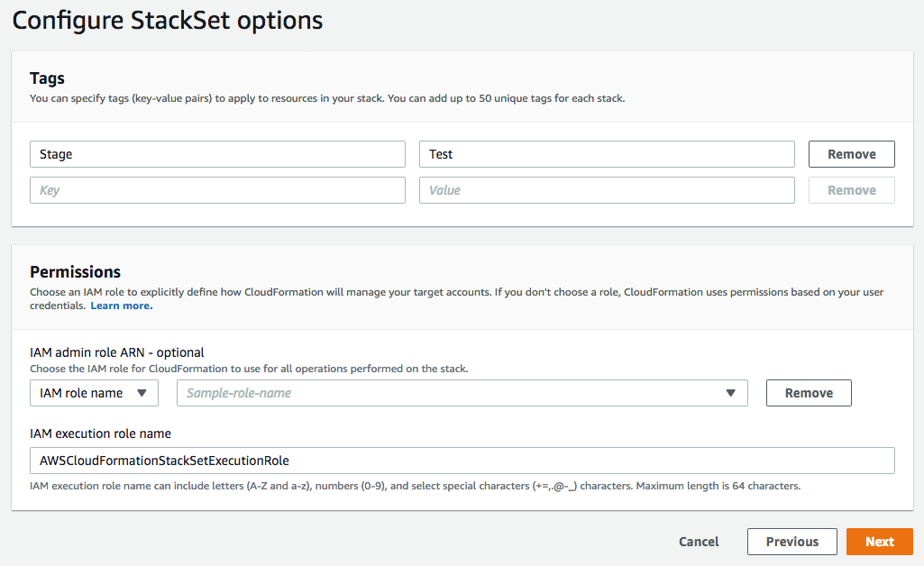Click the caret arrow beside IAM role name
The width and height of the screenshot is (924, 566).
(142, 393)
